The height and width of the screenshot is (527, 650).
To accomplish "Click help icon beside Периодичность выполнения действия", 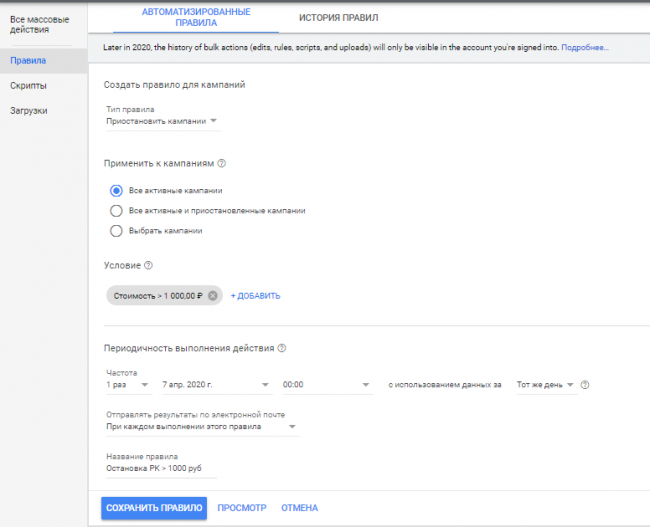I will (282, 348).
